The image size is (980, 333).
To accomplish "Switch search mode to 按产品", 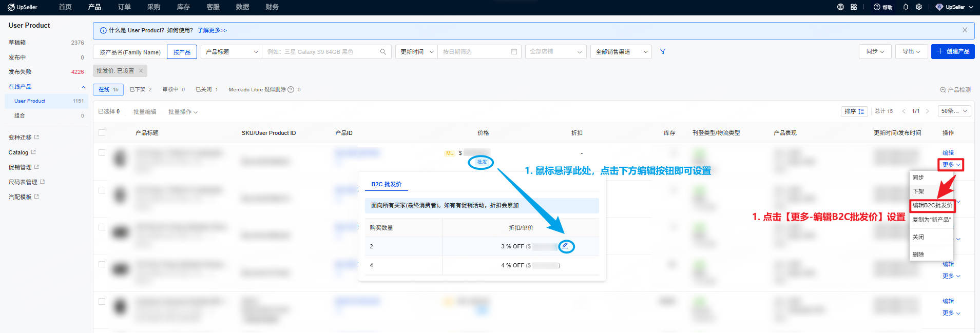I will [x=182, y=52].
